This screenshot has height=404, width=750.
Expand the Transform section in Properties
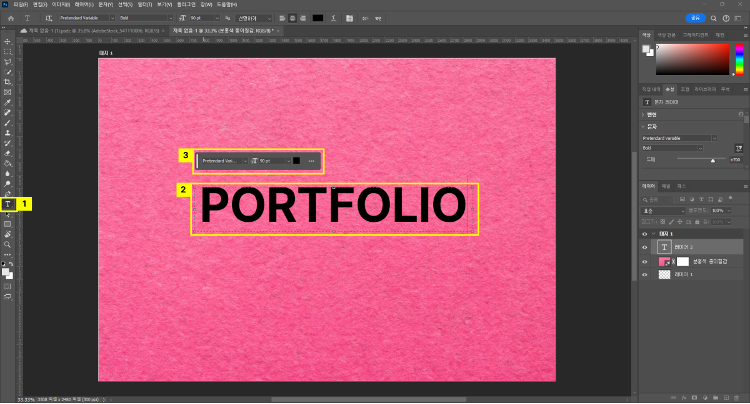click(x=644, y=115)
